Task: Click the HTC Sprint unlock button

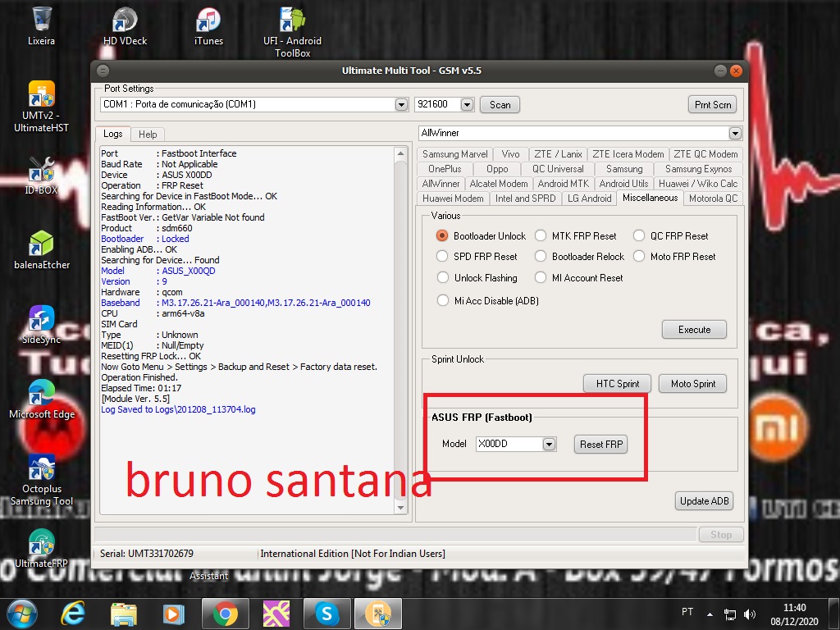Action: pyautogui.click(x=617, y=384)
